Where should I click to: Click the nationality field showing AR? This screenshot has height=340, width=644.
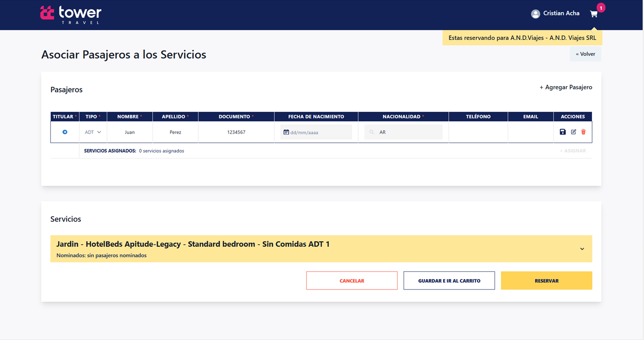[x=403, y=132]
